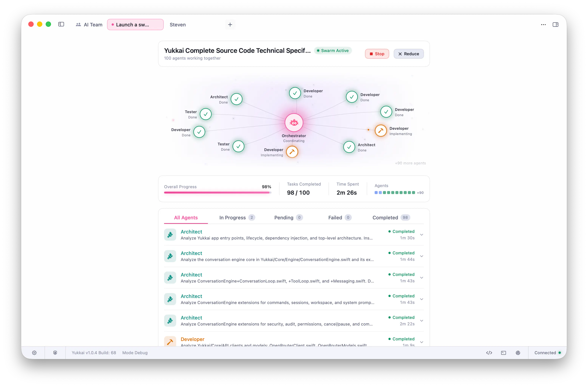Filter by In Progress agents tab
This screenshot has height=387, width=588.
(x=237, y=217)
